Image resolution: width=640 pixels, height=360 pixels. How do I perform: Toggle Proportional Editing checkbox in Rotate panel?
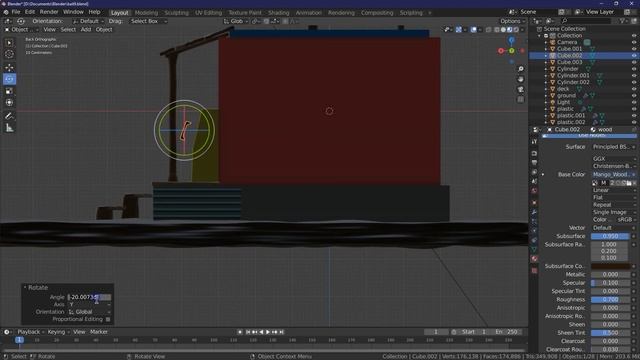[108, 319]
